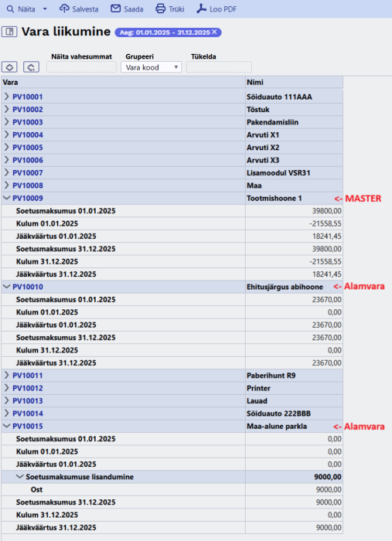Click the 18241,45 value for Jääkväärtus 31.12.2025
The width and height of the screenshot is (392, 541).
click(x=327, y=274)
